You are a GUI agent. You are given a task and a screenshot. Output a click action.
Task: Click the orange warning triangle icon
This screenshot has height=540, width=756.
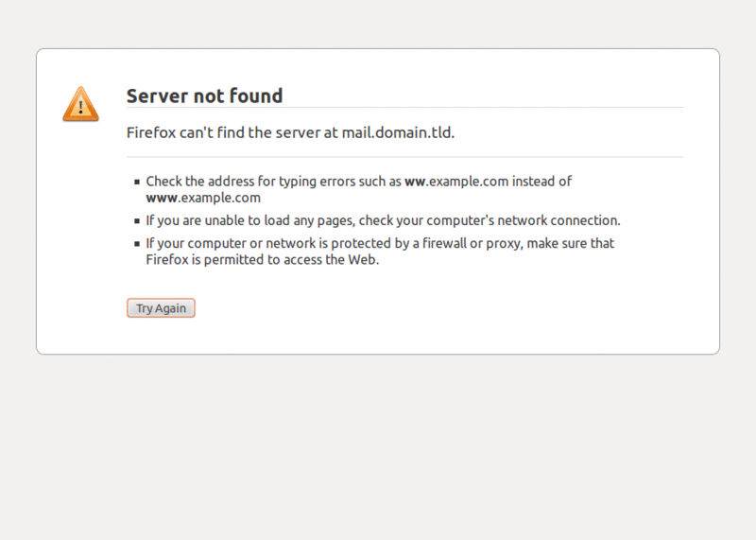pos(80,104)
